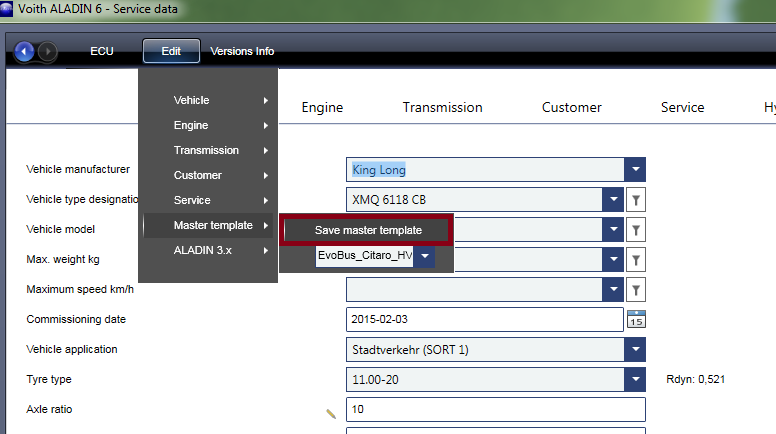Select the Master template menu entry
Image resolution: width=776 pixels, height=434 pixels.
point(208,225)
